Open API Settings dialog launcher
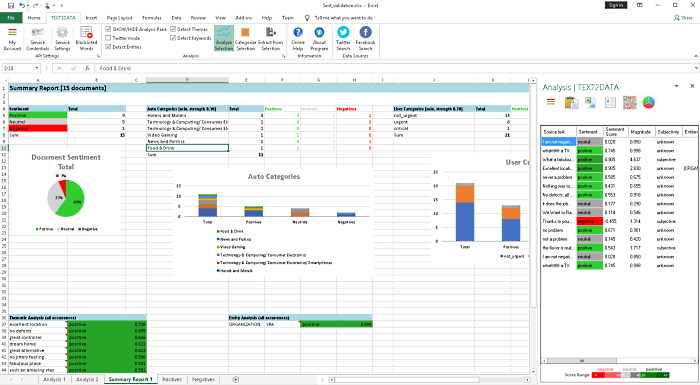 [98, 56]
